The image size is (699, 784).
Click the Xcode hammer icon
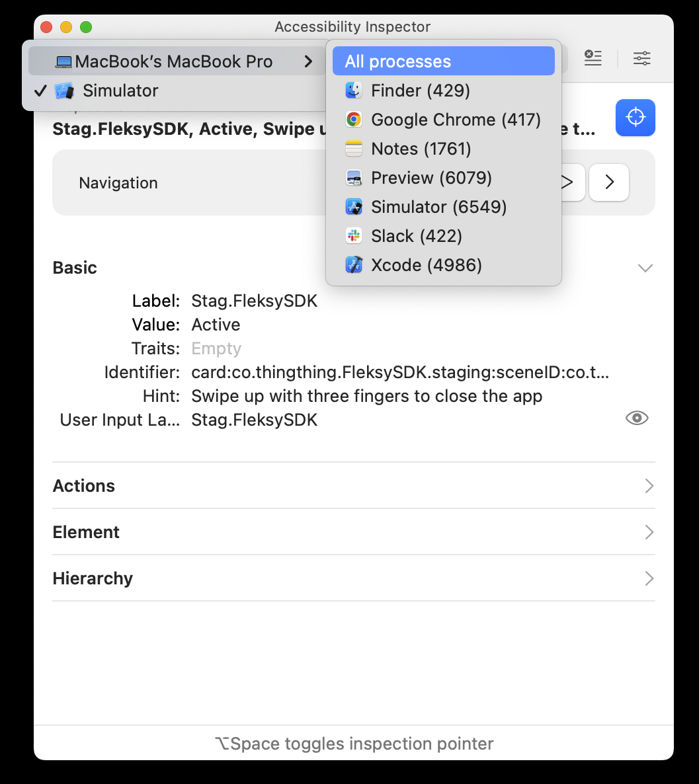[x=354, y=265]
